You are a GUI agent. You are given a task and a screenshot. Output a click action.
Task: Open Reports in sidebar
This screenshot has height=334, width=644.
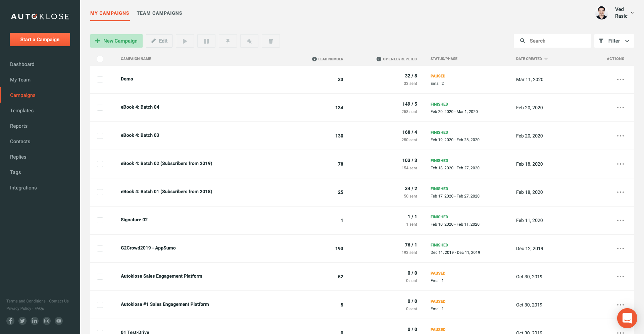point(19,126)
